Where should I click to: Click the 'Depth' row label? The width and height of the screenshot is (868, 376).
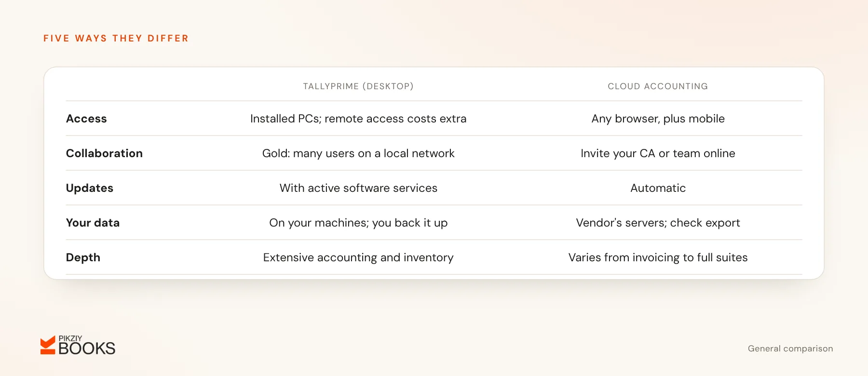coord(83,257)
